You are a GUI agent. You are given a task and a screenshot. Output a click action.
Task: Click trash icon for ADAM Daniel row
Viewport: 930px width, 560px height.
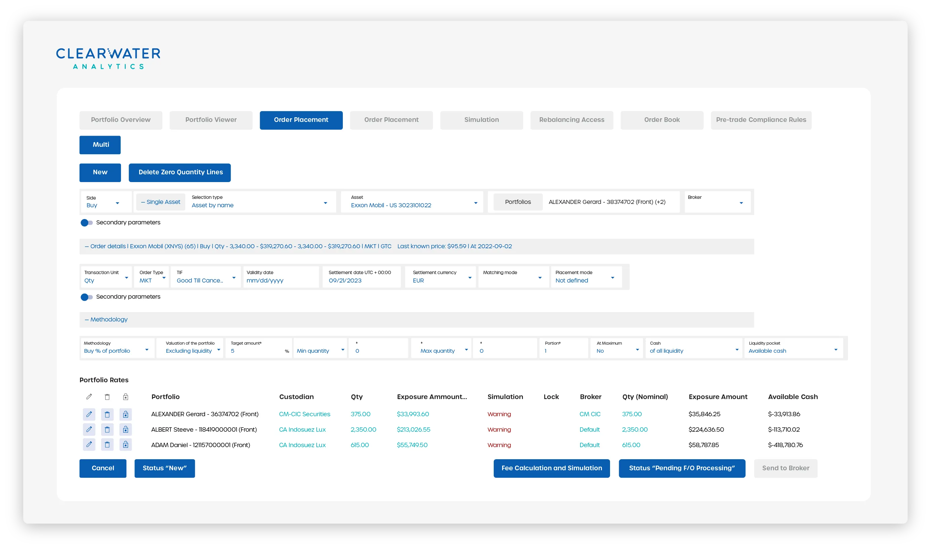107,445
